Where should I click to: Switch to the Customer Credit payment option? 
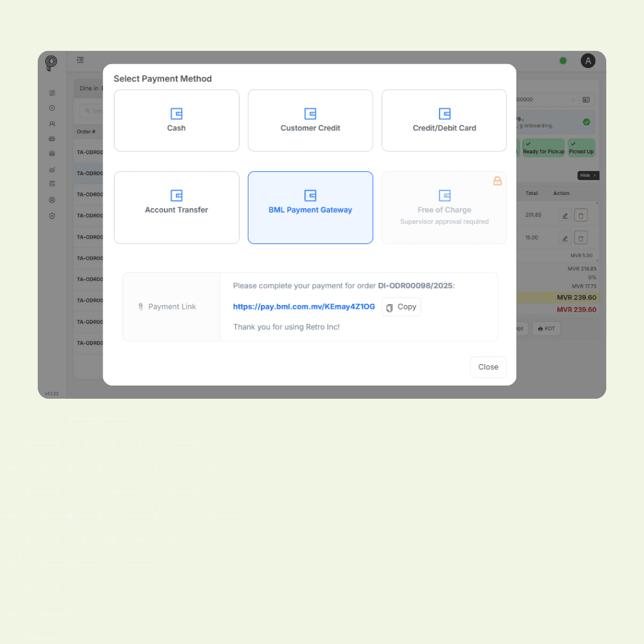click(310, 120)
